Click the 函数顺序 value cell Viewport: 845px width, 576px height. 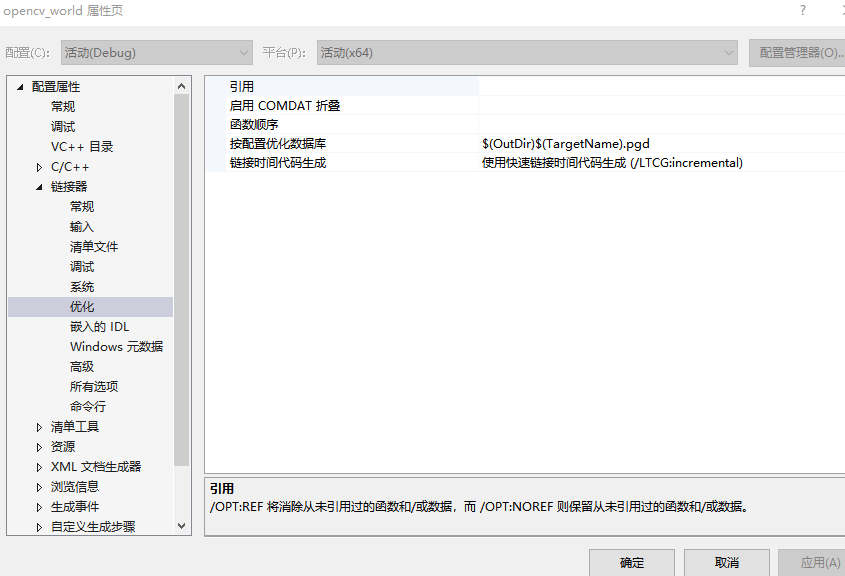[x=662, y=124]
